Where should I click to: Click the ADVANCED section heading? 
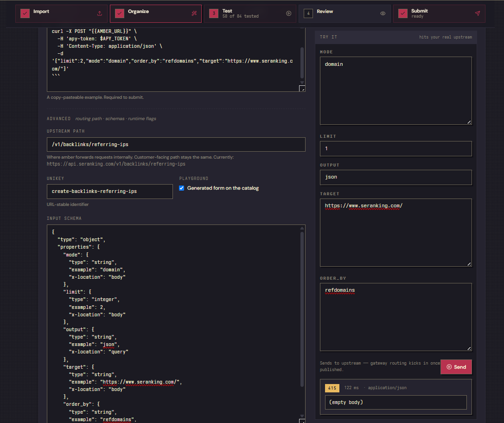(x=58, y=119)
